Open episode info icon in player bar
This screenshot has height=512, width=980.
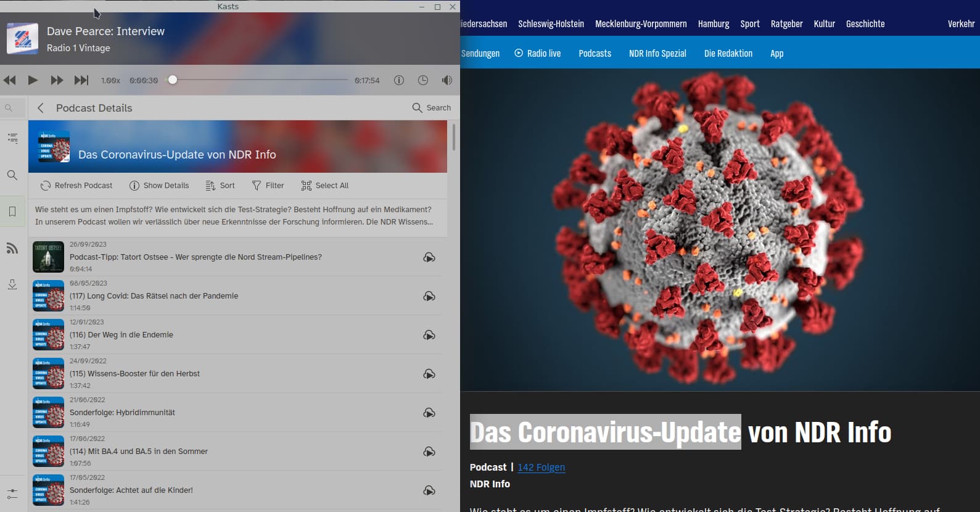(x=399, y=80)
